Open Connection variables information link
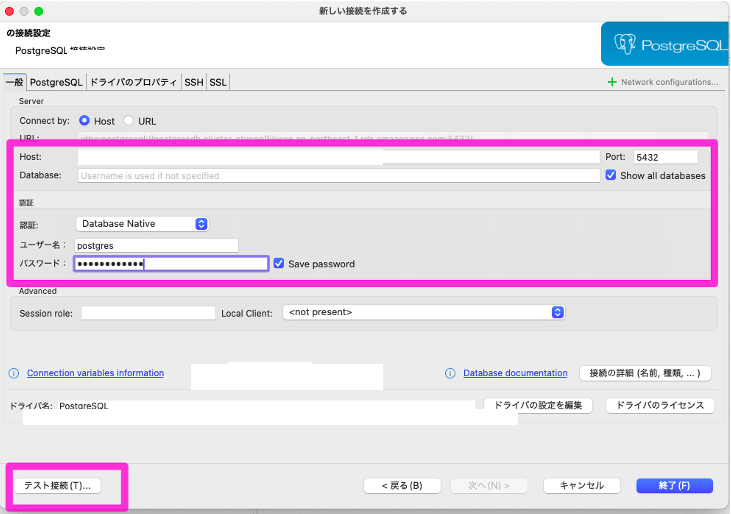This screenshot has width=731, height=514. (95, 373)
